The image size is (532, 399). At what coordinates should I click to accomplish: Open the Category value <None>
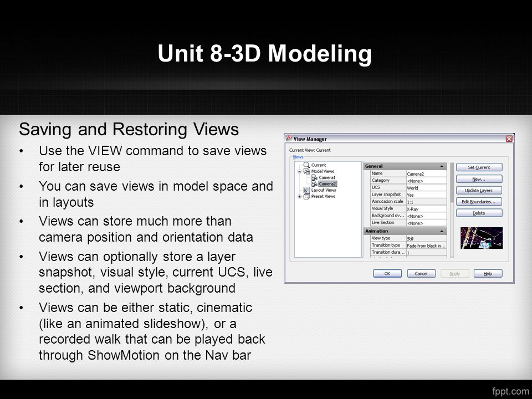427,181
